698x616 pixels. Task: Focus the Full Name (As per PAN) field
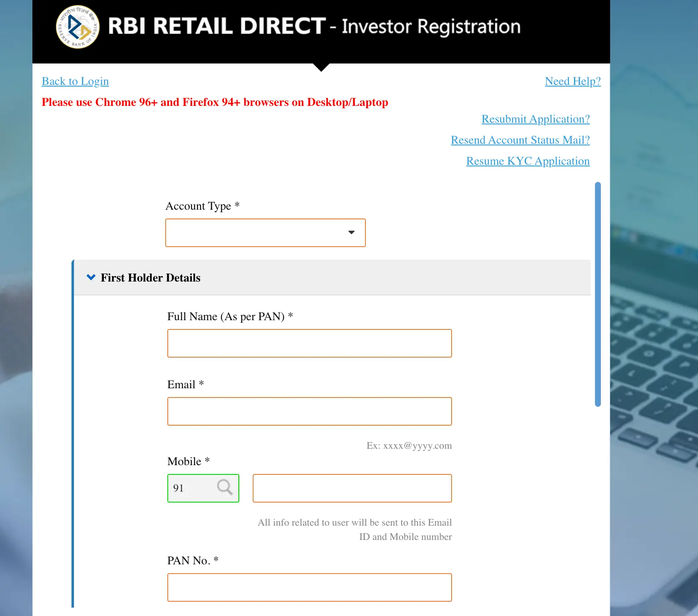pyautogui.click(x=309, y=343)
